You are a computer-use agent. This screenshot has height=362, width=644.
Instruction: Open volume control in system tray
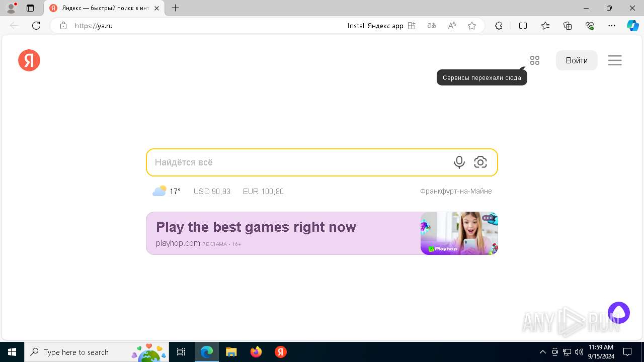[x=579, y=352]
